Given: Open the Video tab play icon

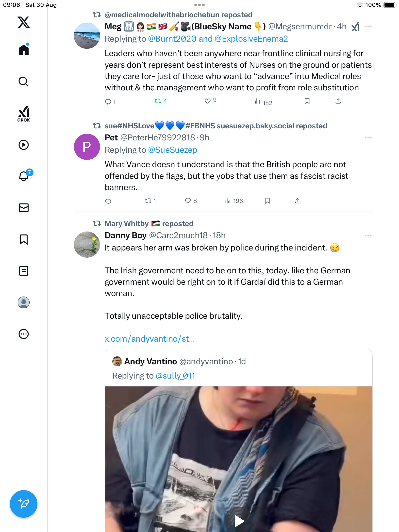Looking at the screenshot, I should tap(24, 145).
